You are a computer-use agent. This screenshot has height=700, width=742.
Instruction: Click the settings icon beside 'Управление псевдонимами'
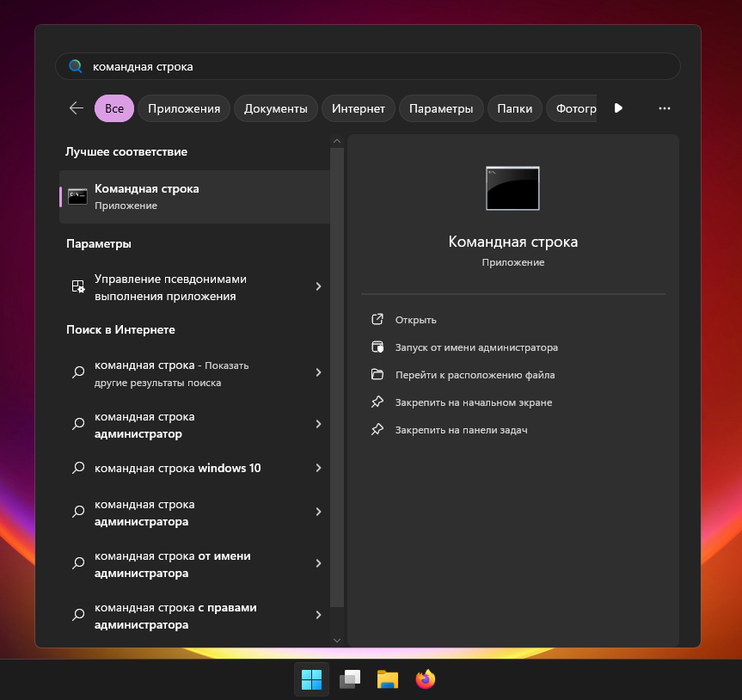78,286
